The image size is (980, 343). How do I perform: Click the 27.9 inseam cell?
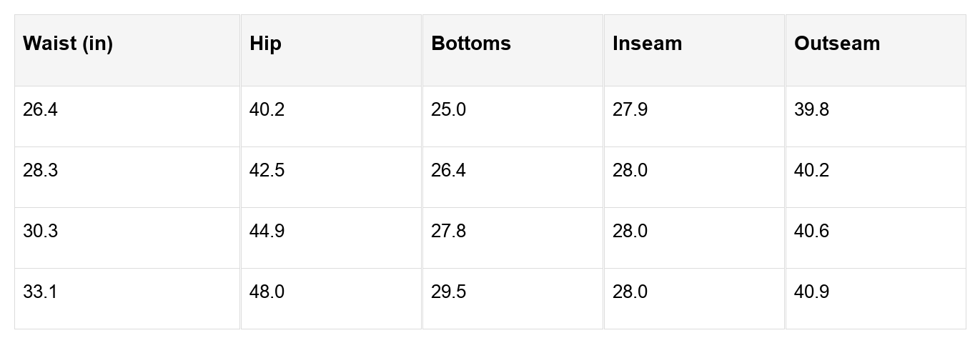630,110
